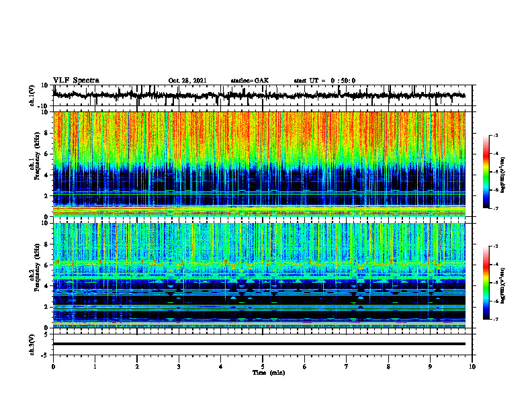Click the "-10" tick on ch.1(V) axis

pos(44,106)
